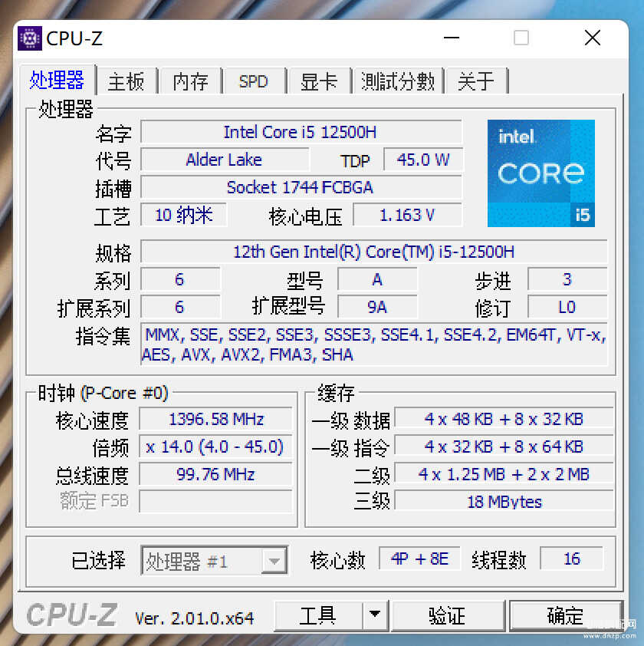This screenshot has width=644, height=646.
Task: Click the 验证 button
Action: (x=448, y=615)
